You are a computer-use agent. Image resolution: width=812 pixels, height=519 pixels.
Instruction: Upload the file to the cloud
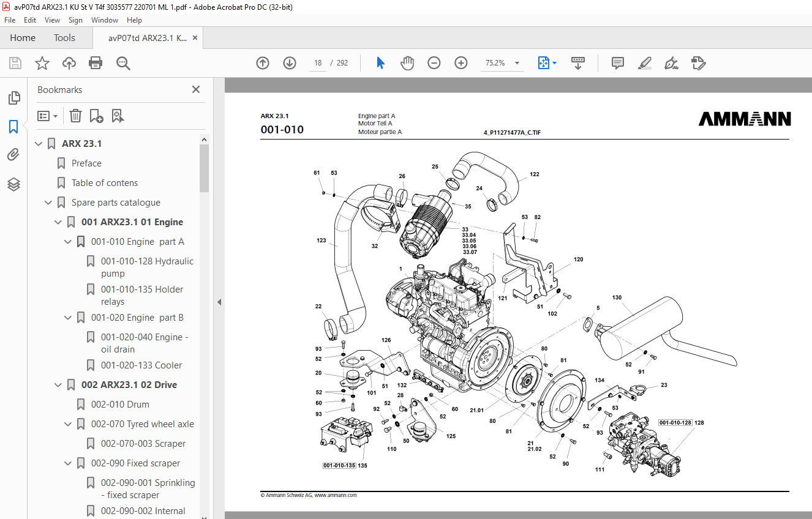[69, 63]
